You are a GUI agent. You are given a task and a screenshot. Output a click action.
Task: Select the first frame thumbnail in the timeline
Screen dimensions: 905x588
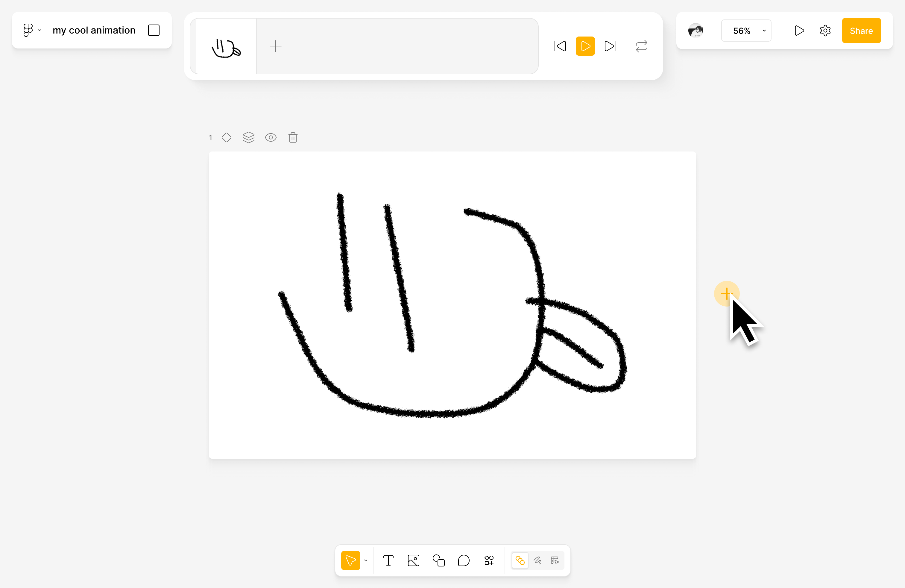click(x=226, y=46)
